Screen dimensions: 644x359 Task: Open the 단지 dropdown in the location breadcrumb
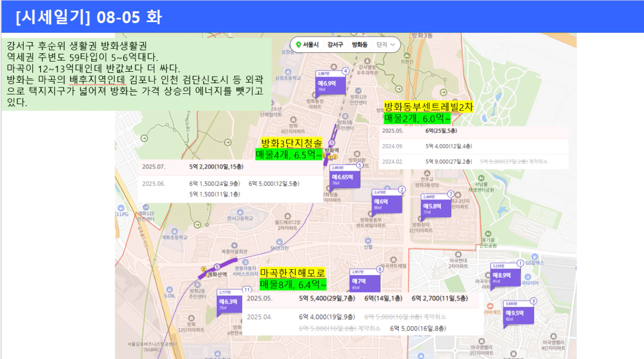tap(386, 44)
